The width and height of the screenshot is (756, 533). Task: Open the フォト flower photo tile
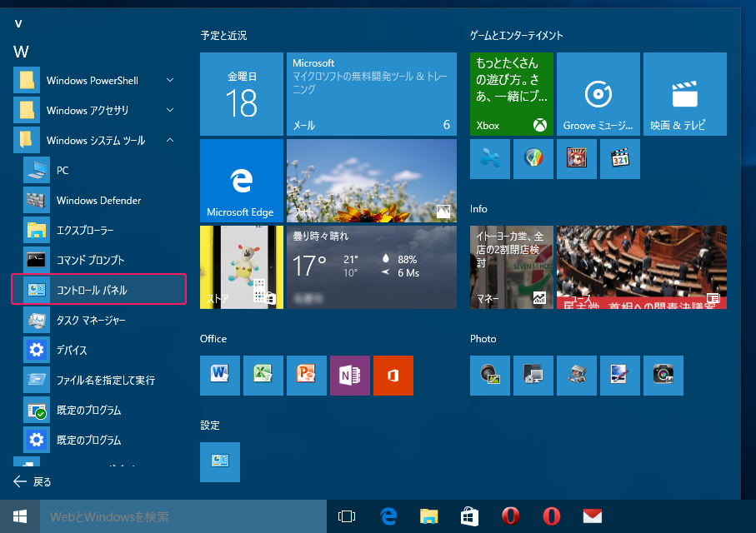pos(372,181)
